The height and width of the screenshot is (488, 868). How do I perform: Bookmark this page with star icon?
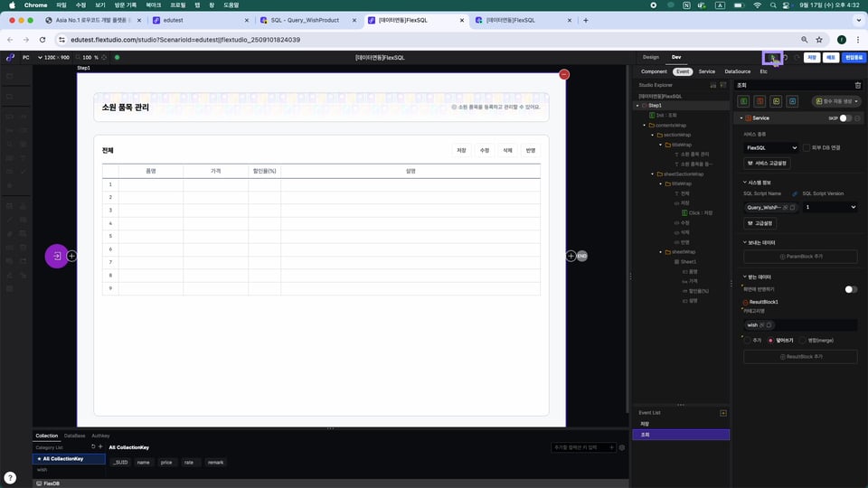tap(819, 40)
